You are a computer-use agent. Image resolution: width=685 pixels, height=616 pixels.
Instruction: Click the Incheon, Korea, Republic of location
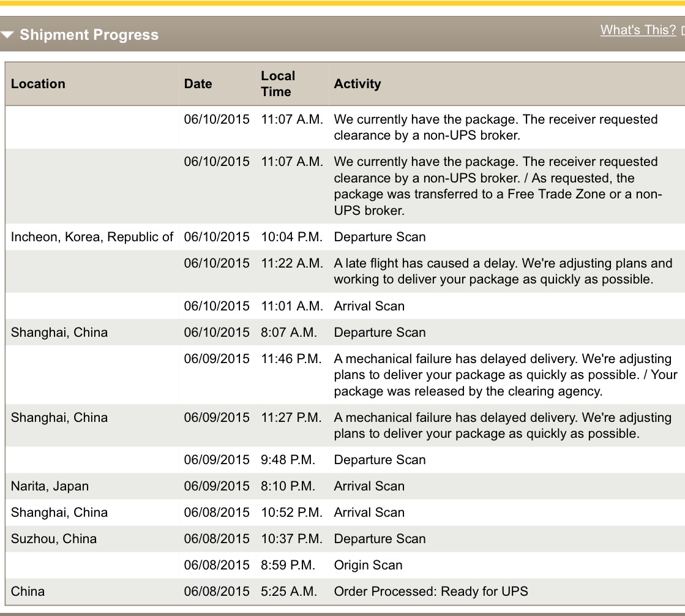pyautogui.click(x=92, y=237)
